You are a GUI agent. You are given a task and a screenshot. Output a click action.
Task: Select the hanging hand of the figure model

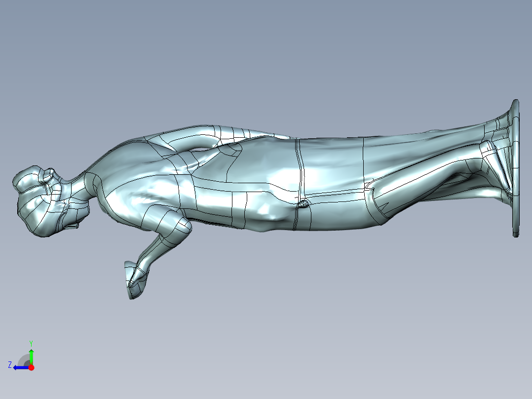136,280
